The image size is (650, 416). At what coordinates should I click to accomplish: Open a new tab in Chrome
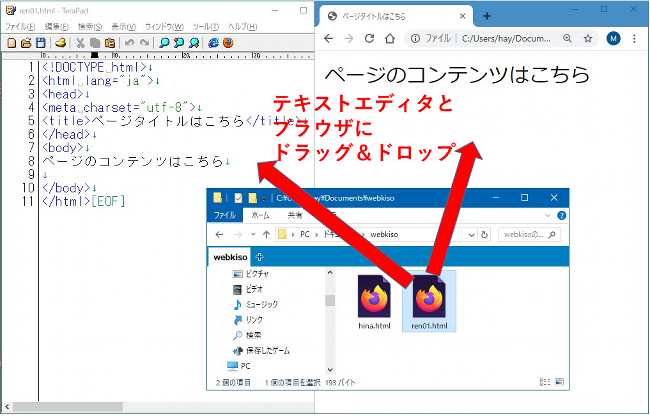pyautogui.click(x=487, y=15)
